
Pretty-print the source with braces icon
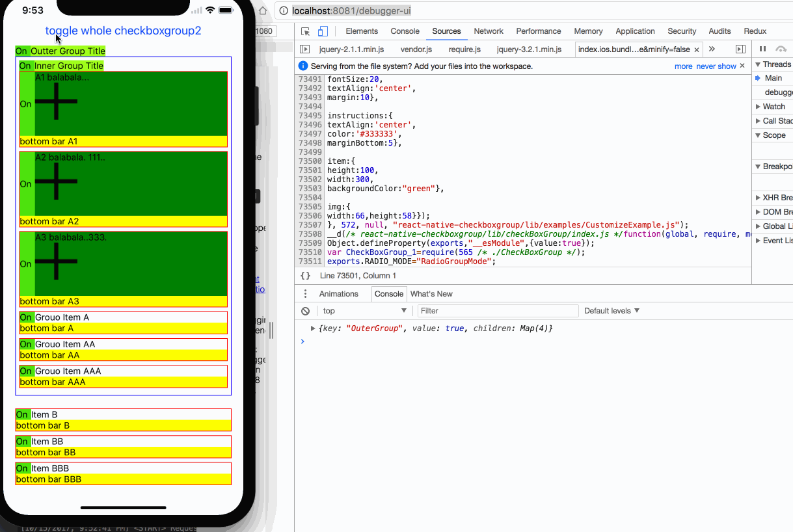(305, 276)
